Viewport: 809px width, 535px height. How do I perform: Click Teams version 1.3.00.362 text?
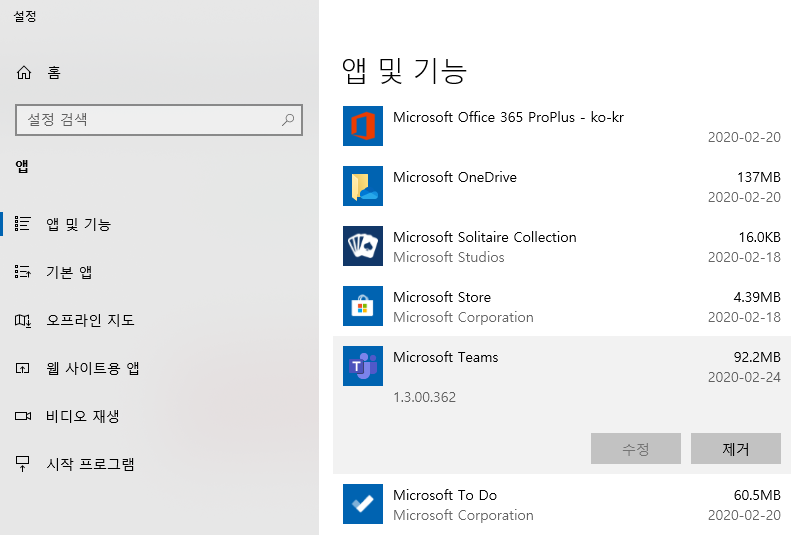pyautogui.click(x=425, y=397)
